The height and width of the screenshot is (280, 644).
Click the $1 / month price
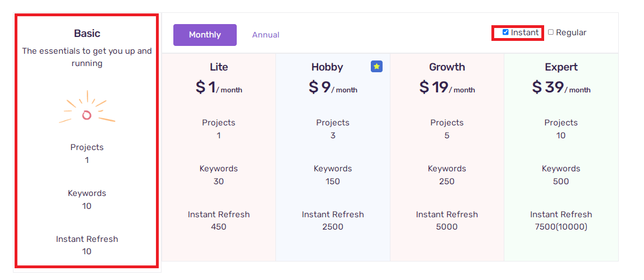[219, 87]
